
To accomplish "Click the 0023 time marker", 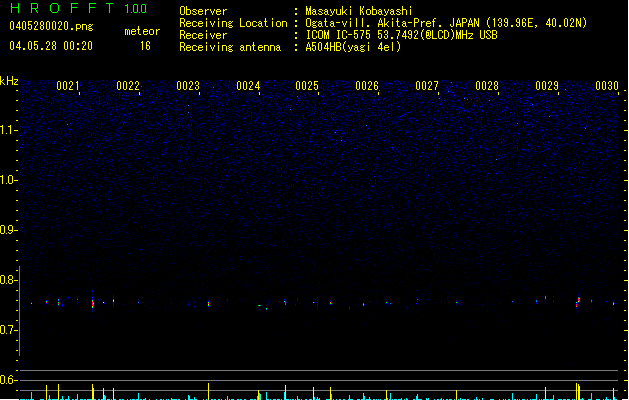I will [188, 86].
